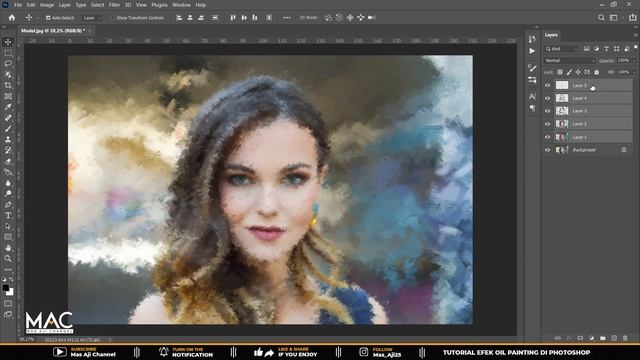Viewport: 640px width, 360px height.
Task: Select the Dodge tool
Action: [x=8, y=194]
